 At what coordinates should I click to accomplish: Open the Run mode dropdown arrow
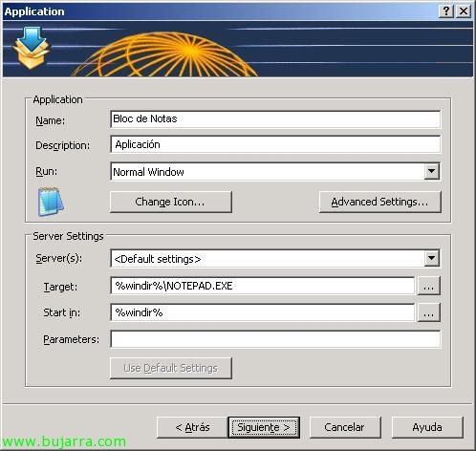click(x=432, y=171)
